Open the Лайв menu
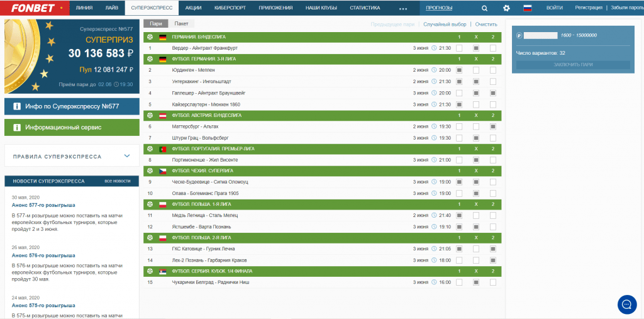This screenshot has height=319, width=644. point(112,8)
